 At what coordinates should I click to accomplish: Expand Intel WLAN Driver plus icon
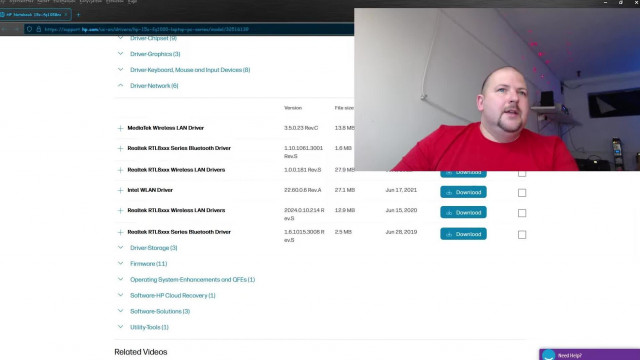(x=120, y=191)
